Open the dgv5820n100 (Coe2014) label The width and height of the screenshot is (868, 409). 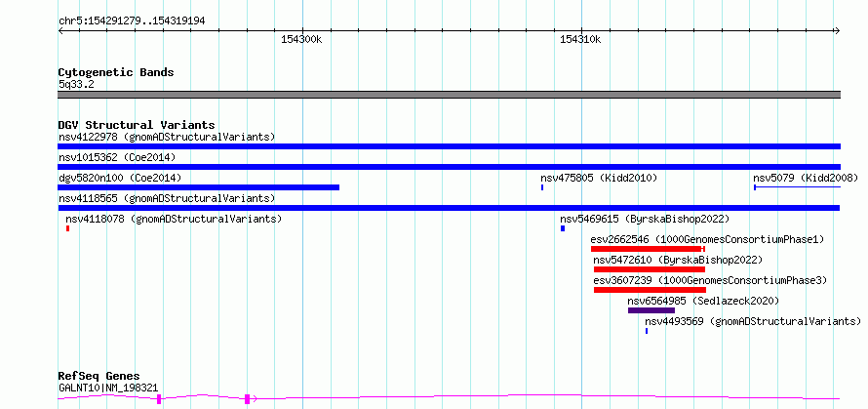tap(120, 178)
